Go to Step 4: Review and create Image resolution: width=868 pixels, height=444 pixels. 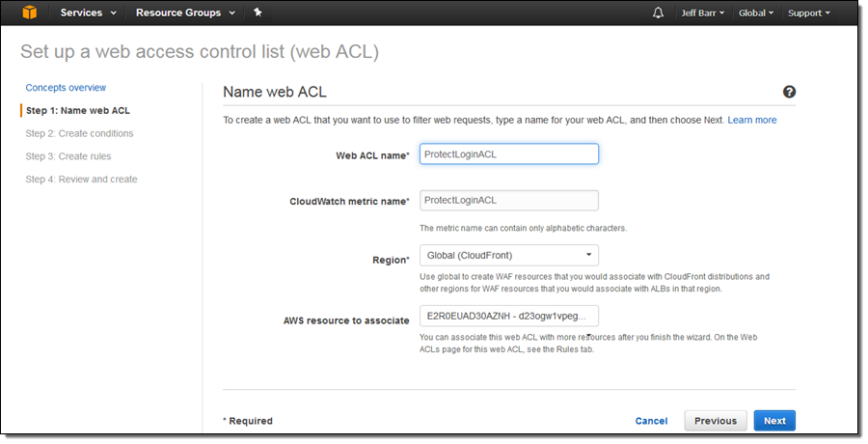pos(81,180)
